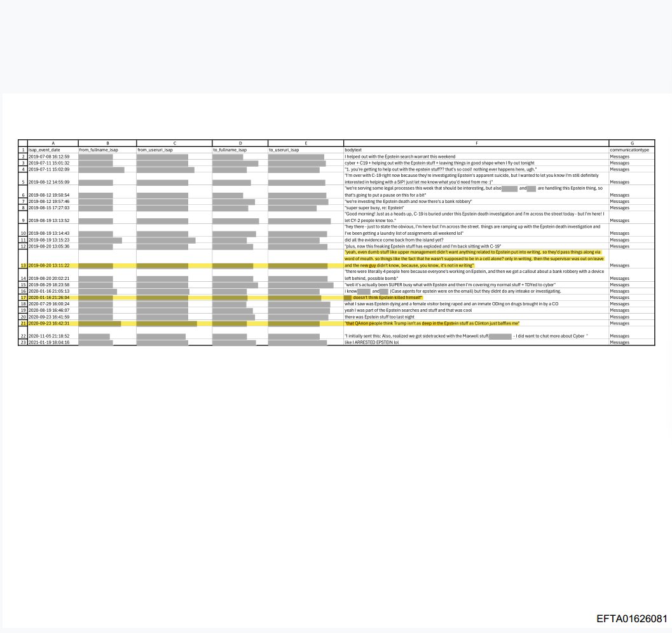Select column header C
672x633 pixels.
pos(174,143)
